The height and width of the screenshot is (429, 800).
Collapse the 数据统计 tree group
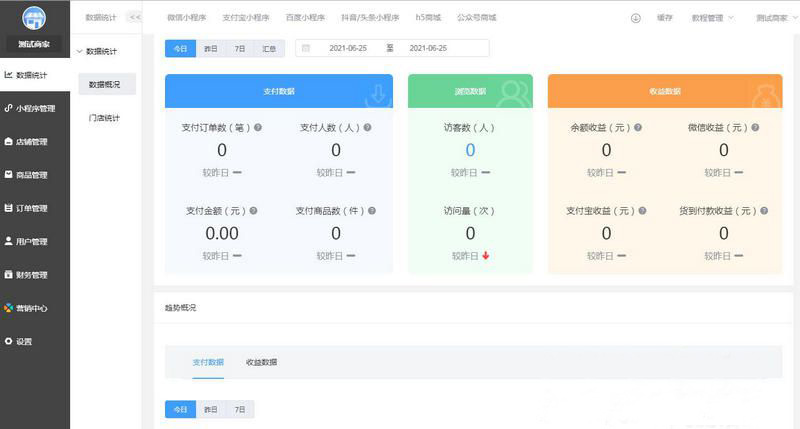pyautogui.click(x=80, y=51)
